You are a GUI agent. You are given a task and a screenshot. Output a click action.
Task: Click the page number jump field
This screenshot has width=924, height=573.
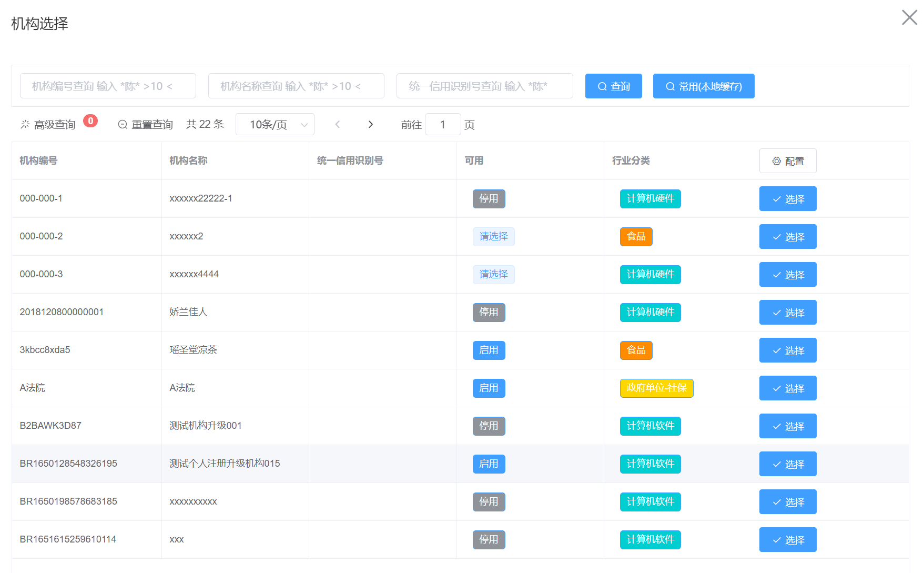pos(443,125)
